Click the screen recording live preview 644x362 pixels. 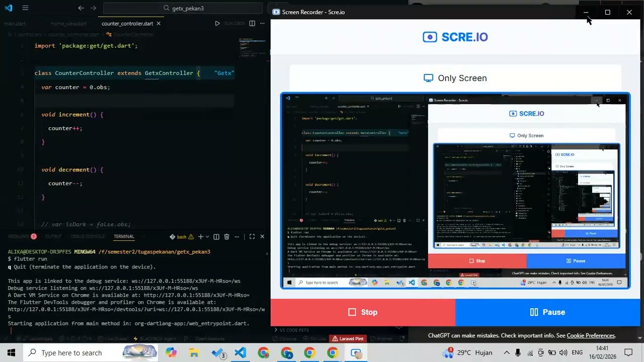pos(455,191)
